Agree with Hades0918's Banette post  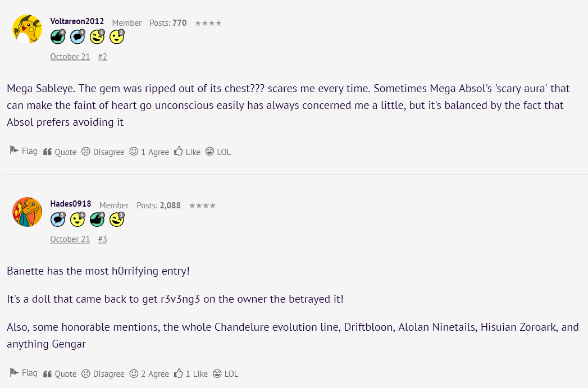149,373
